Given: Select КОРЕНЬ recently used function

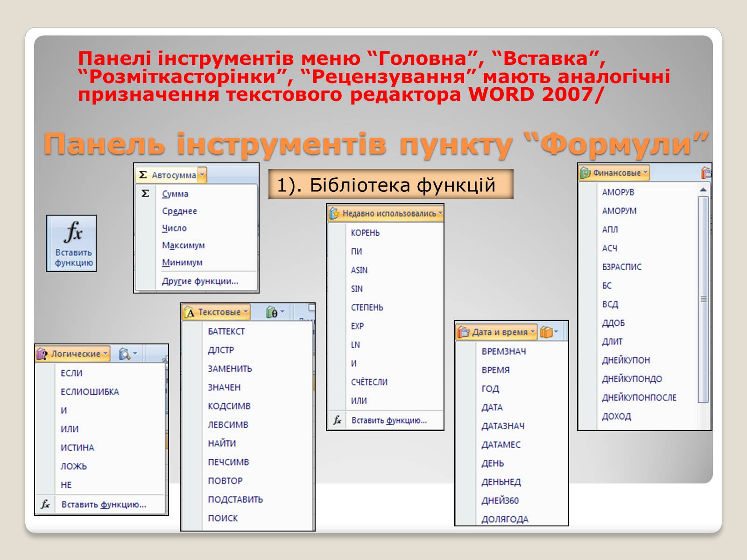Looking at the screenshot, I should [x=365, y=233].
